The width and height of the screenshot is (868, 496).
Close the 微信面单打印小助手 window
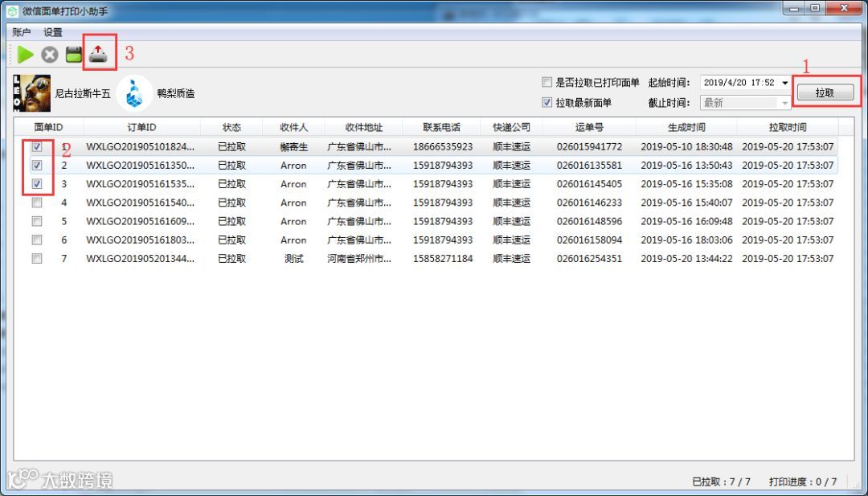[x=844, y=9]
